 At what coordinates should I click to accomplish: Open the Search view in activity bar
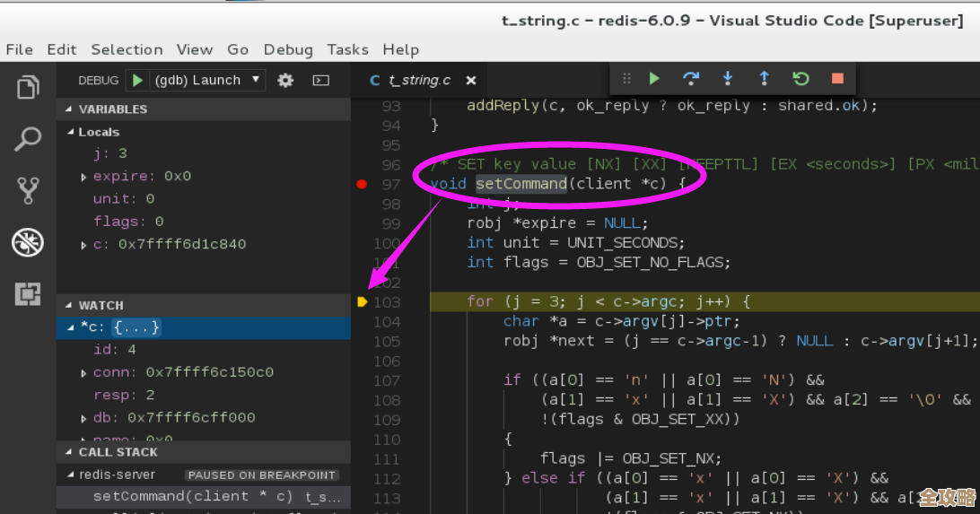pyautogui.click(x=29, y=139)
